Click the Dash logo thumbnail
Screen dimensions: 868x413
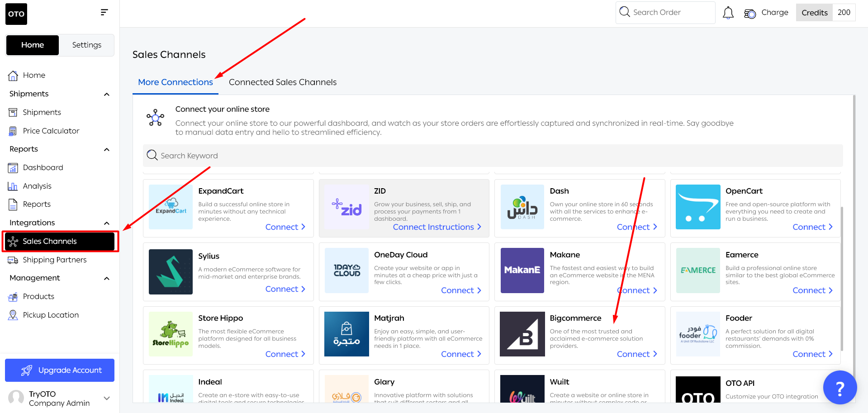point(522,207)
